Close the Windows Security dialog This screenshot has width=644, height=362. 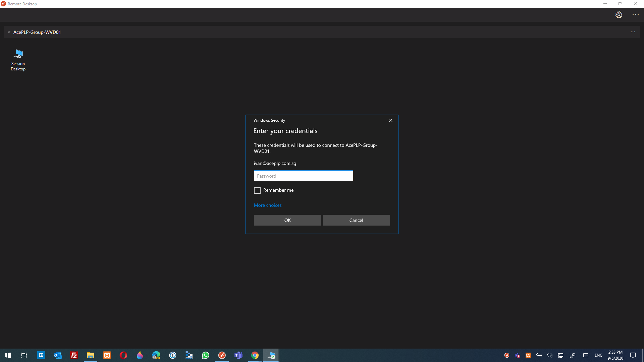pos(390,120)
